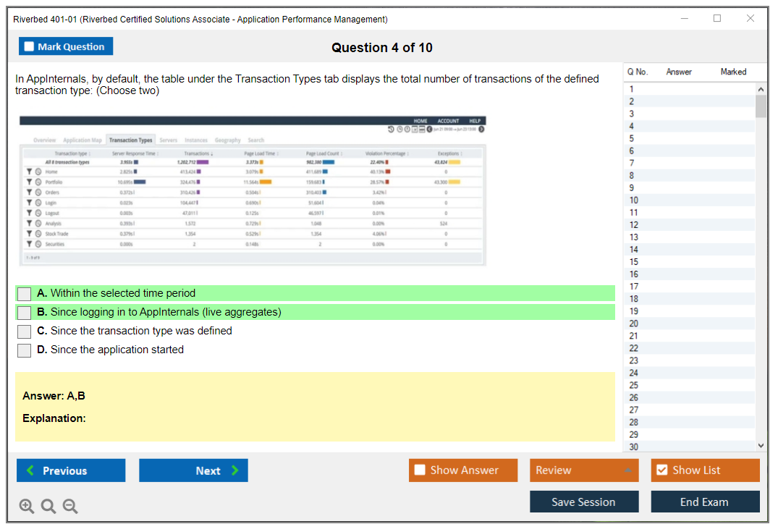This screenshot has width=778, height=532.
Task: Jump to question 12 in the list
Action: (x=633, y=224)
